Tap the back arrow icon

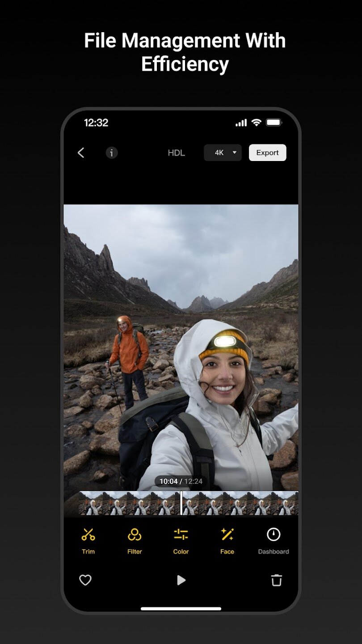tap(81, 153)
